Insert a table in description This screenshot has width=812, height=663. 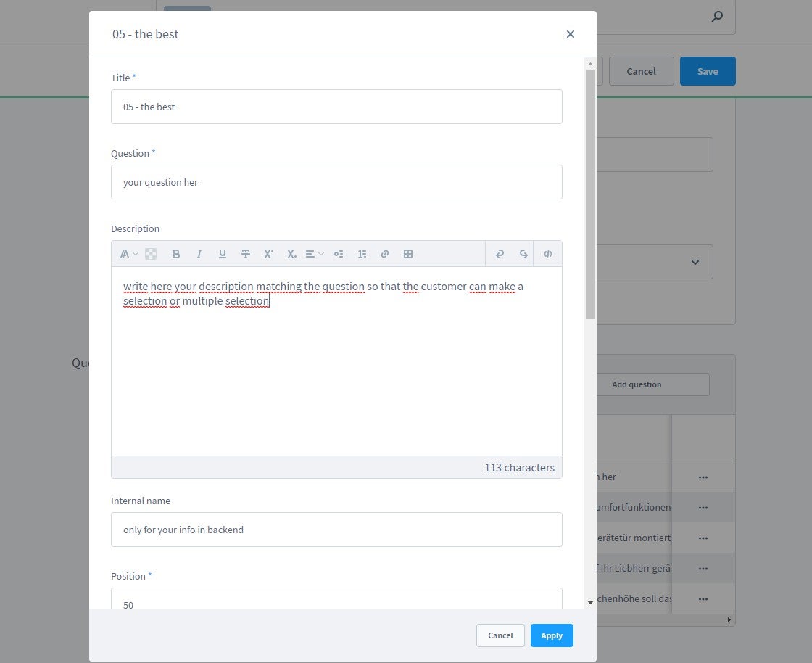[408, 254]
